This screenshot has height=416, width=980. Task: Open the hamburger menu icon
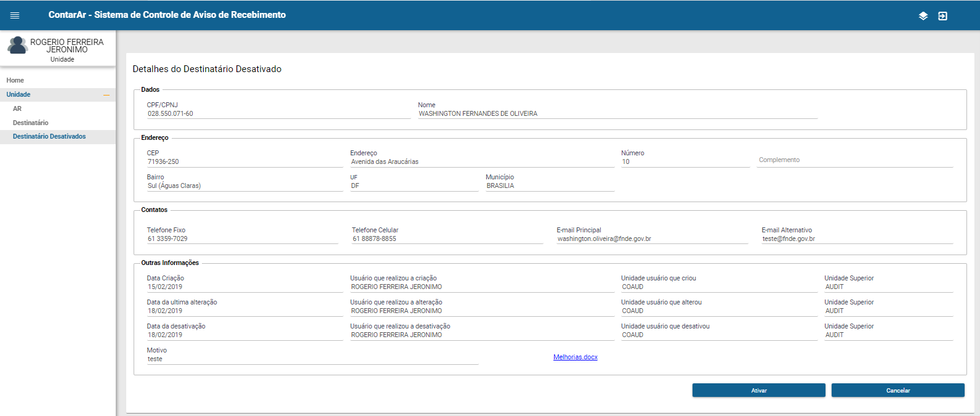[15, 15]
